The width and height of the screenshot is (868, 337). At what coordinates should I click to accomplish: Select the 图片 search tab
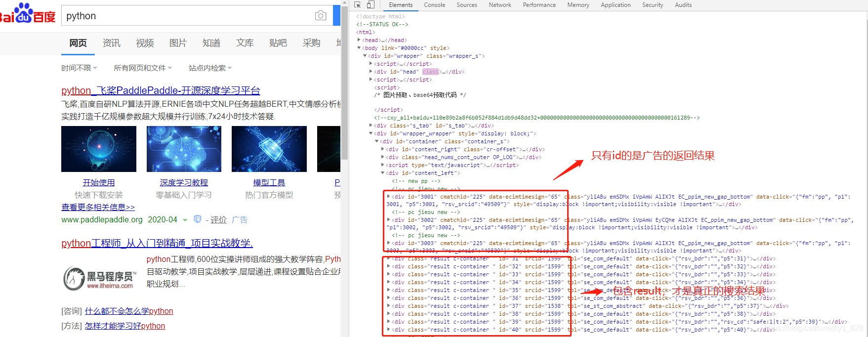pyautogui.click(x=178, y=43)
